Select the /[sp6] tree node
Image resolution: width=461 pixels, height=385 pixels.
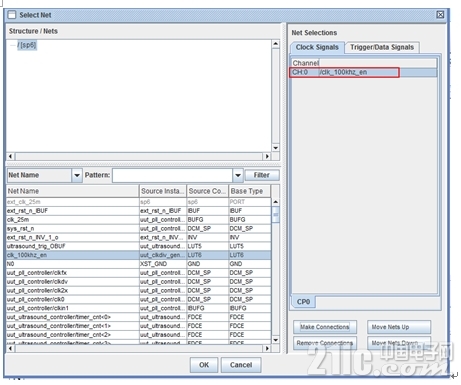tap(27, 45)
